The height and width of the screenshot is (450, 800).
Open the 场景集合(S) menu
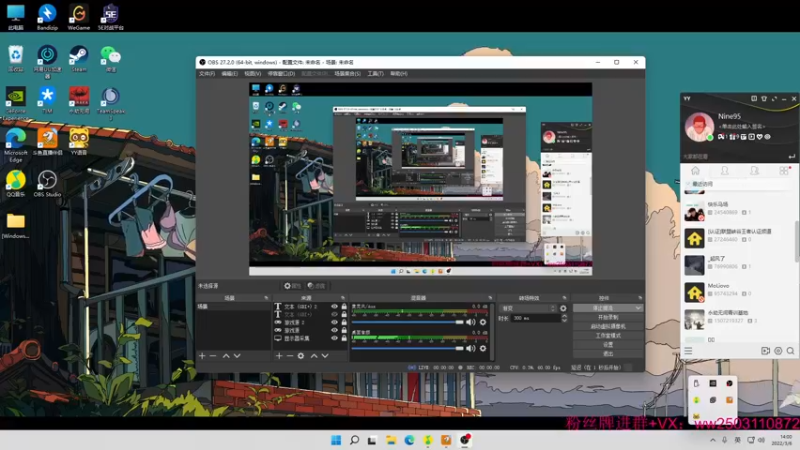(347, 73)
